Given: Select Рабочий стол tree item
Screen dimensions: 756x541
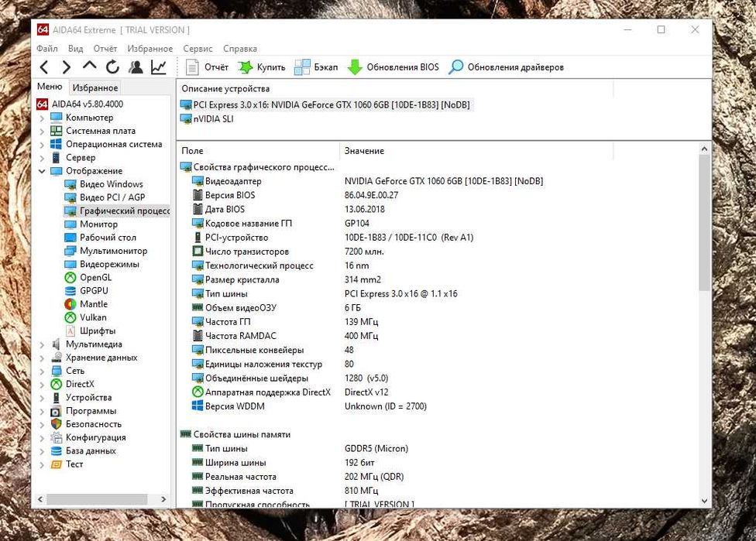Looking at the screenshot, I should [100, 238].
